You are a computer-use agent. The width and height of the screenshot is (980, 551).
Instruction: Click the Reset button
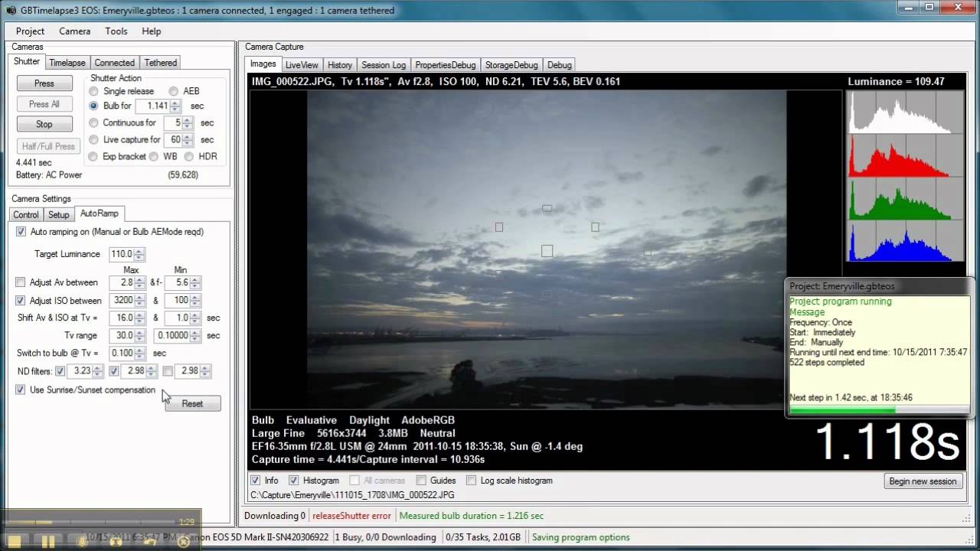point(193,403)
